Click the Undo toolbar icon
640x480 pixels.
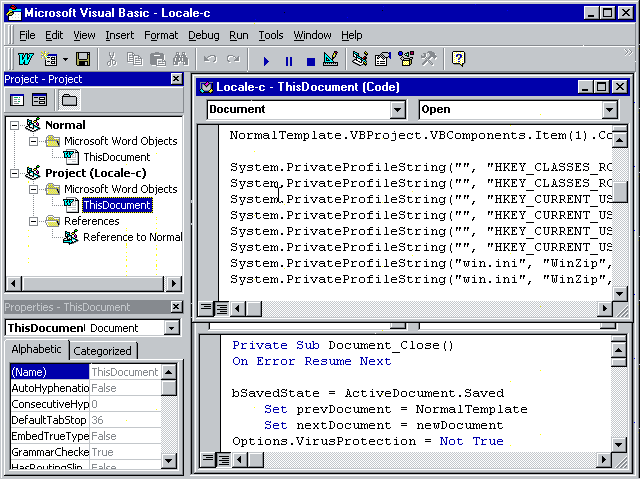pyautogui.click(x=210, y=60)
